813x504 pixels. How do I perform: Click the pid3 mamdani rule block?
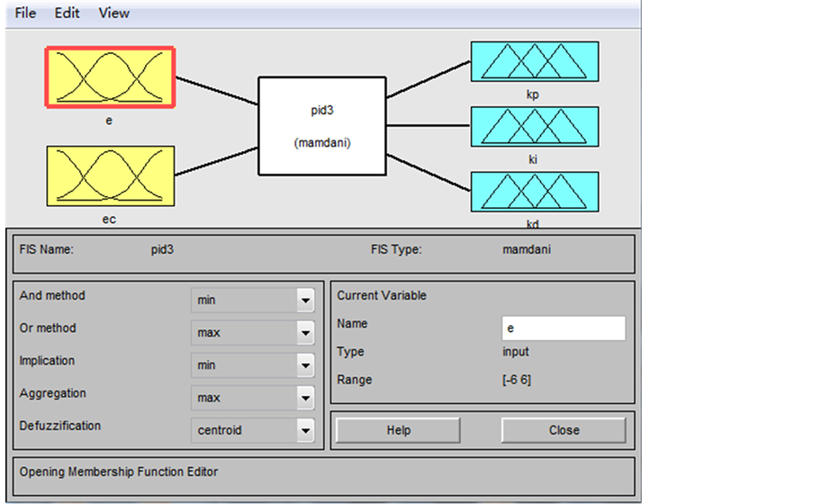(x=321, y=126)
